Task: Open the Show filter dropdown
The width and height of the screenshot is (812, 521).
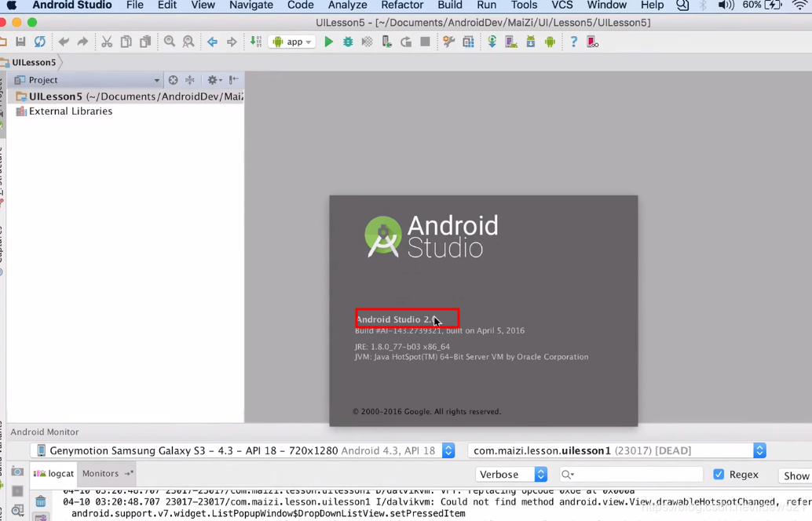Action: [x=795, y=475]
